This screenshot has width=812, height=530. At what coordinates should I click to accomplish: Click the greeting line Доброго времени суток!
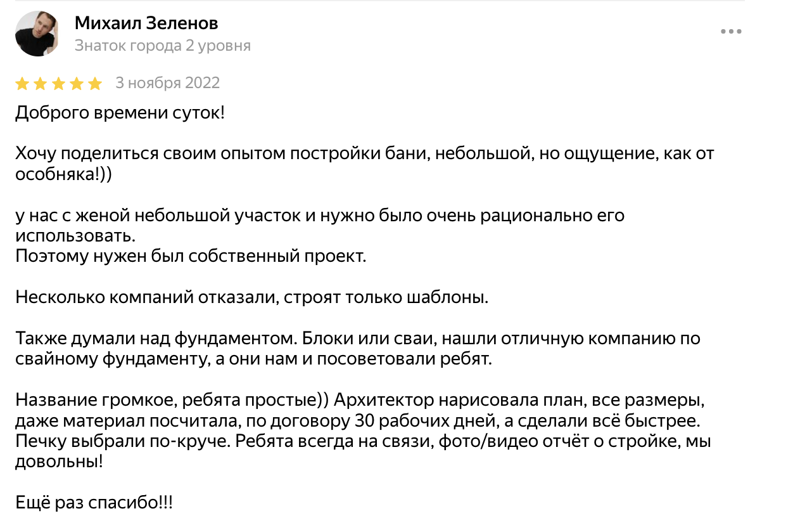pyautogui.click(x=120, y=113)
